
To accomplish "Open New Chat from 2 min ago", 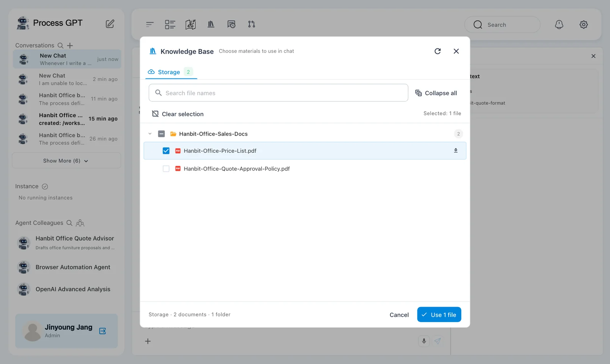I will coord(67,79).
